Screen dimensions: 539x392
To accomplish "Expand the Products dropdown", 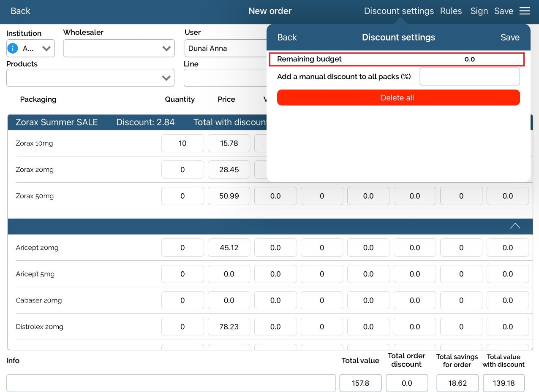I will 90,78.
